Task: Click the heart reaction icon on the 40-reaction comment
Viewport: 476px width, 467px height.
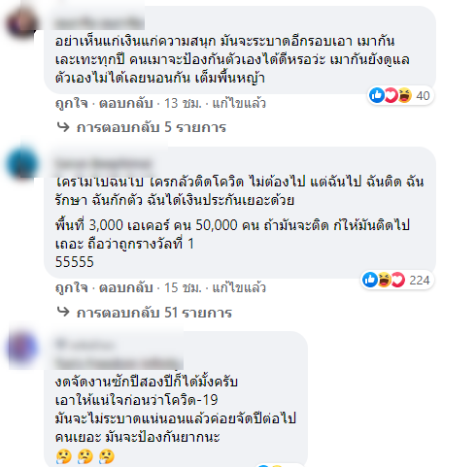Action: (391, 95)
